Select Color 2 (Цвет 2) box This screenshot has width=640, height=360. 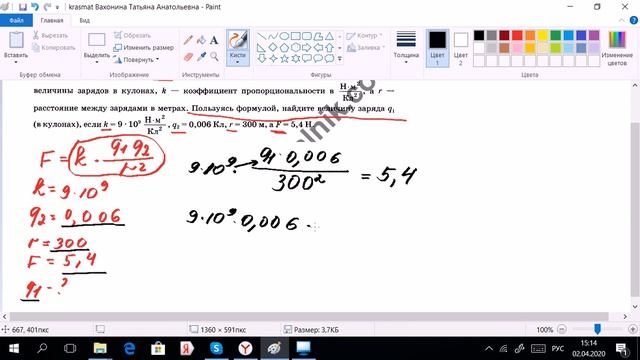(460, 48)
